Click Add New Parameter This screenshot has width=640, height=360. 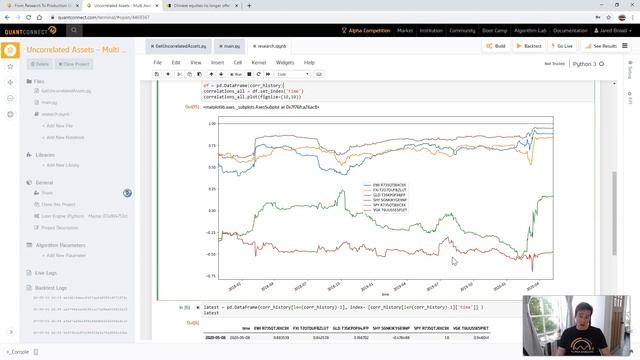[x=64, y=256]
